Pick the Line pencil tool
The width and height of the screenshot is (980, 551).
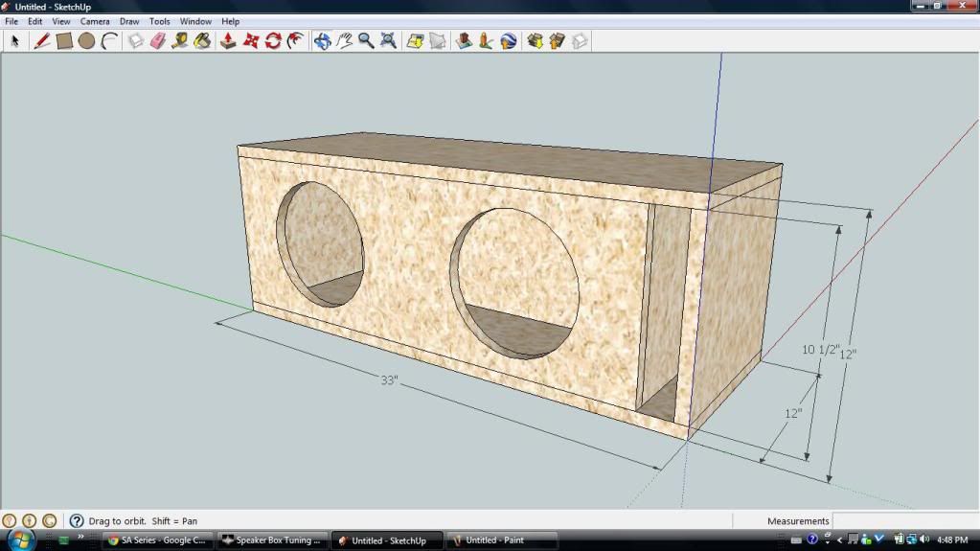(x=42, y=41)
